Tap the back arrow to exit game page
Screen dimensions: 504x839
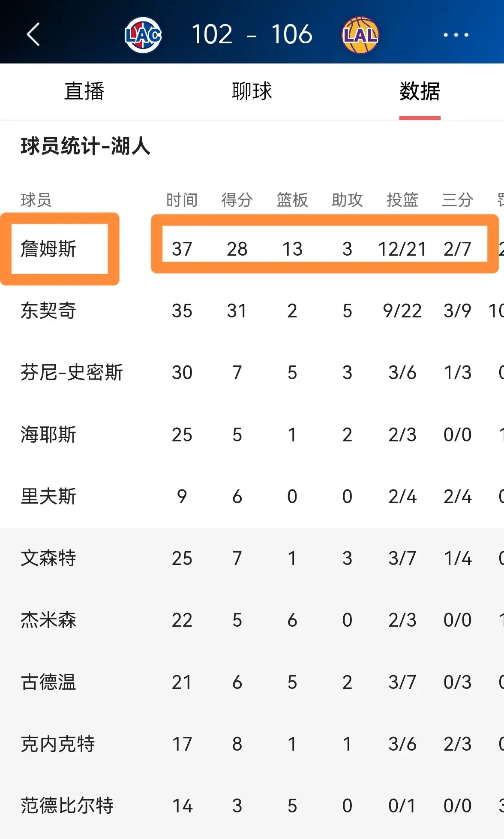pos(33,34)
